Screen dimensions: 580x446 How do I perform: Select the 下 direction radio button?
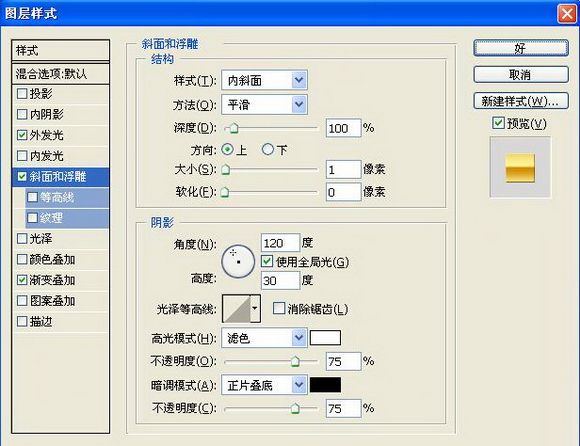268,149
